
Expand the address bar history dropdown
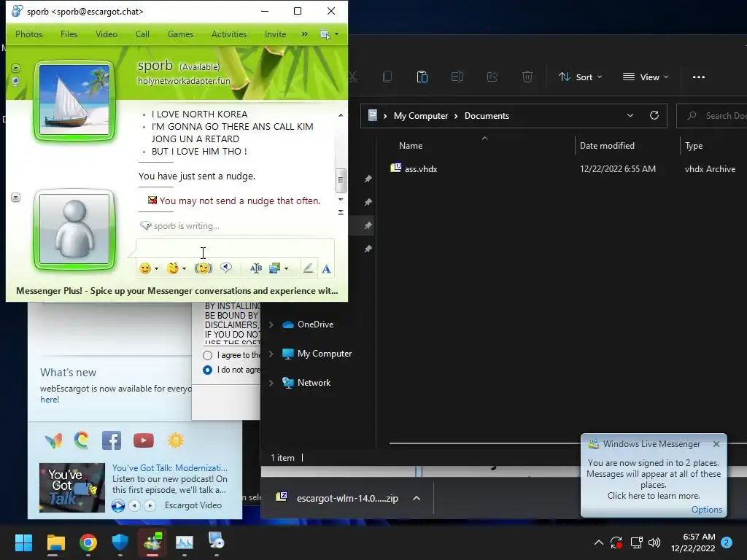(630, 116)
